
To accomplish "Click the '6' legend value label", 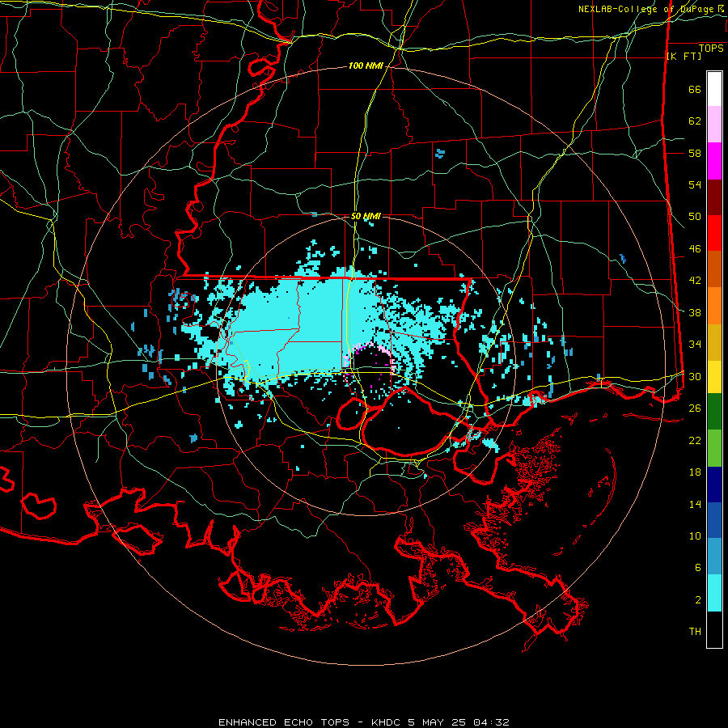I will (x=697, y=567).
